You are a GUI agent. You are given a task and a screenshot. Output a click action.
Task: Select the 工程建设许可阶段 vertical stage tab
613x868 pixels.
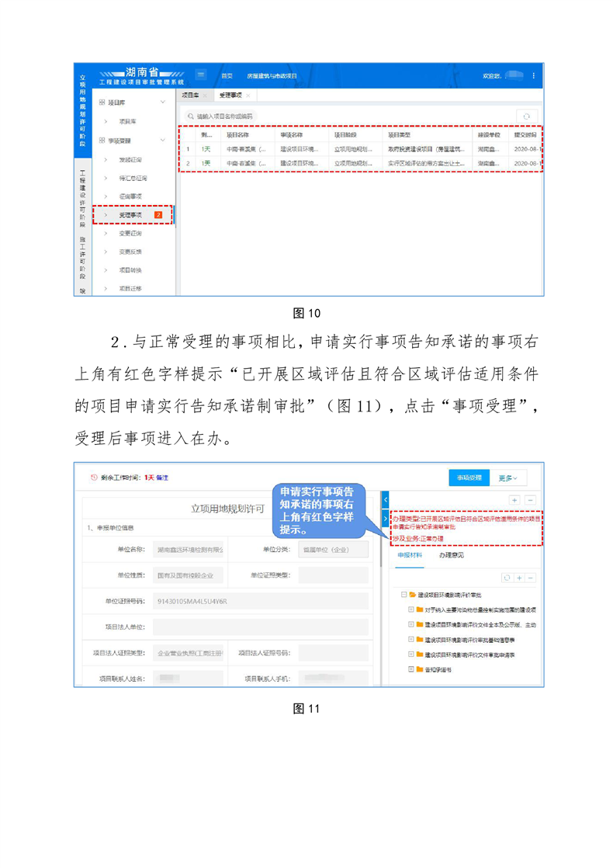click(x=83, y=199)
